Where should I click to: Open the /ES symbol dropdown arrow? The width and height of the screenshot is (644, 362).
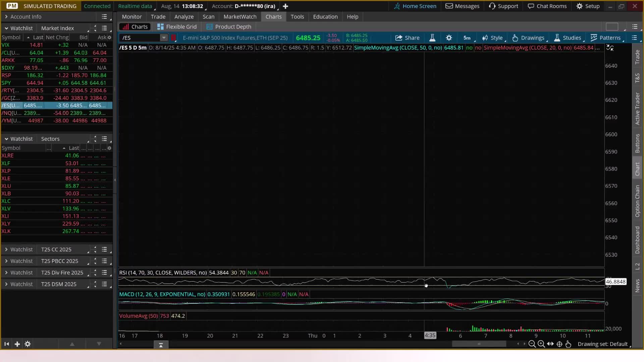click(164, 38)
